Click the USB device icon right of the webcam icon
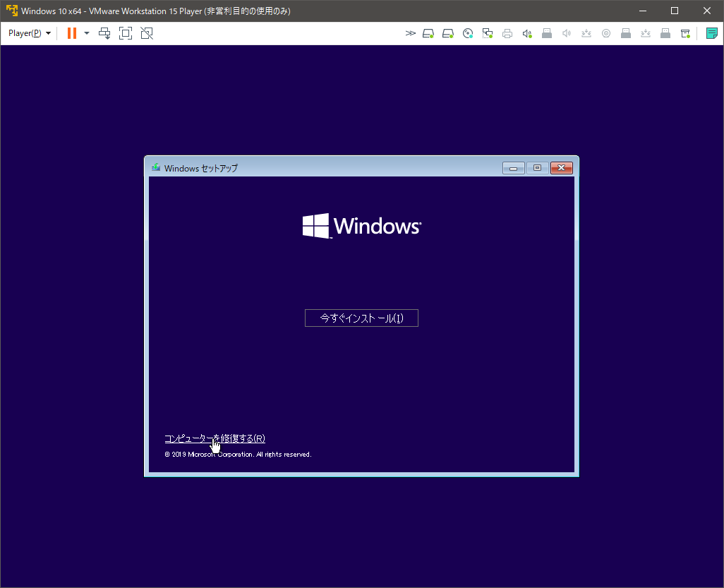724x588 pixels. point(626,33)
